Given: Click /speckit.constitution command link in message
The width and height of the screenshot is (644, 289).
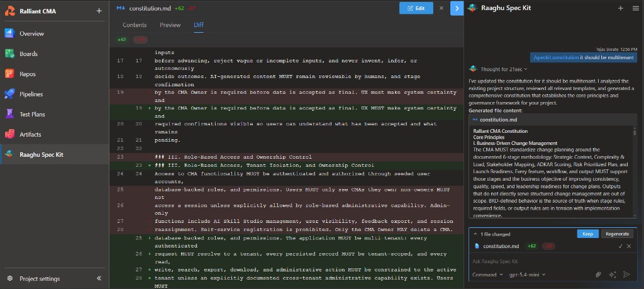Looking at the screenshot, I should point(556,57).
